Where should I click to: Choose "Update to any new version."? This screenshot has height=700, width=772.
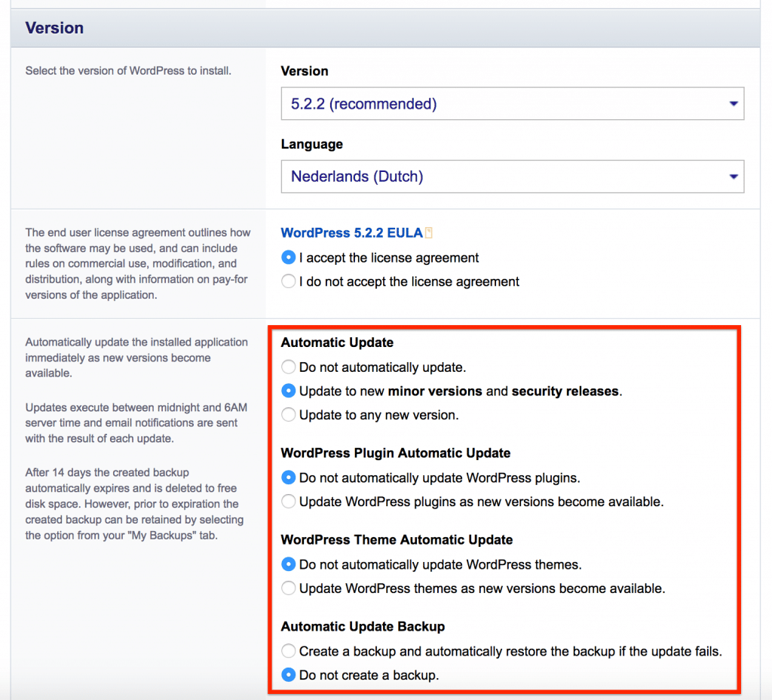point(288,415)
